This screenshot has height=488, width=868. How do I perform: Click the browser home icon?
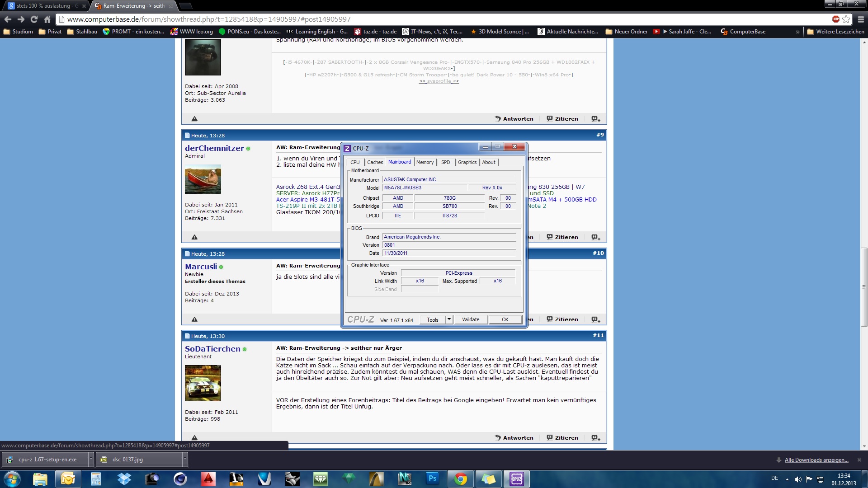(x=47, y=19)
